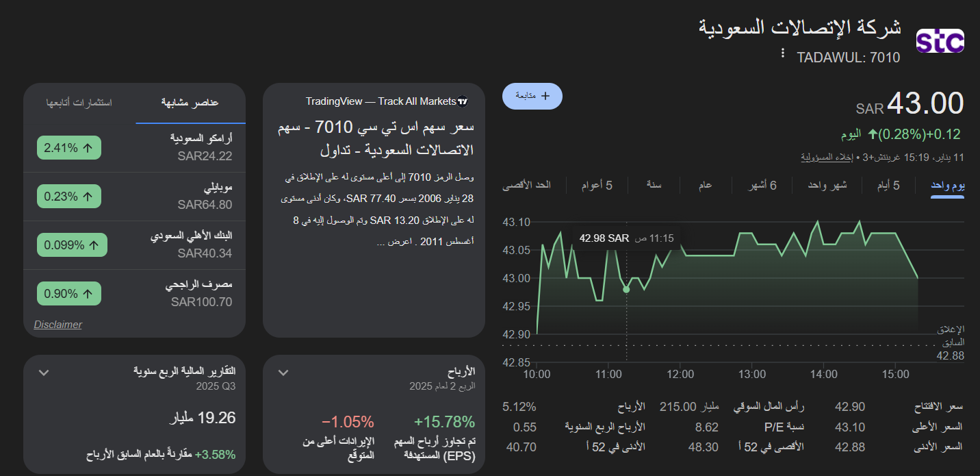The width and height of the screenshot is (980, 476).
Task: Click the up arrow in موبايلي 0.23% chip
Action: tap(86, 197)
